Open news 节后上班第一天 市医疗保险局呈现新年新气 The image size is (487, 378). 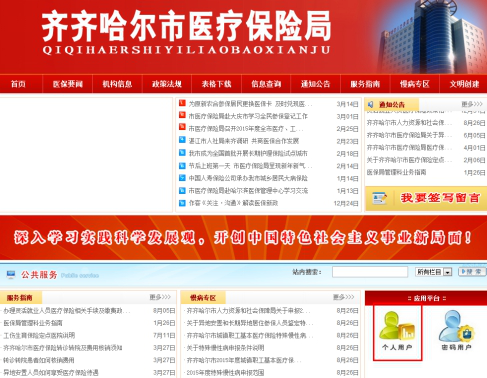click(x=250, y=166)
